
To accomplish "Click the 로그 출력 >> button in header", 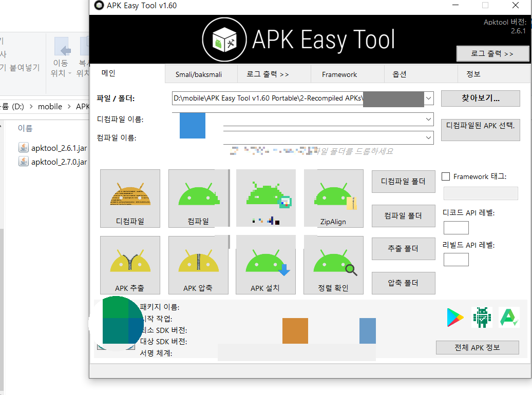I will (x=492, y=53).
